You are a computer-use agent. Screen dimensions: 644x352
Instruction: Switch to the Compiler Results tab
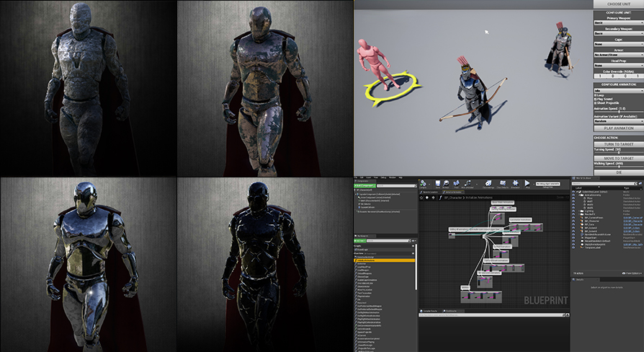click(431, 311)
